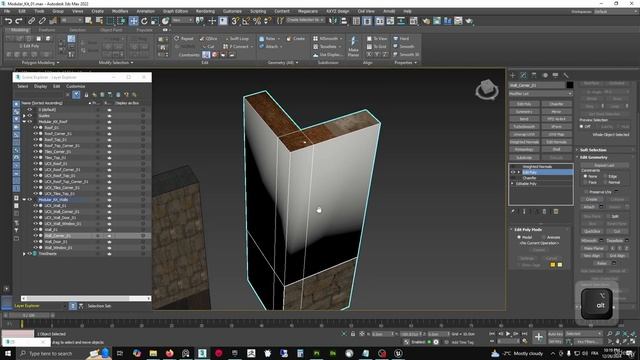Expand the Soft Selection rollout
This screenshot has height=360, width=640.
tap(593, 150)
